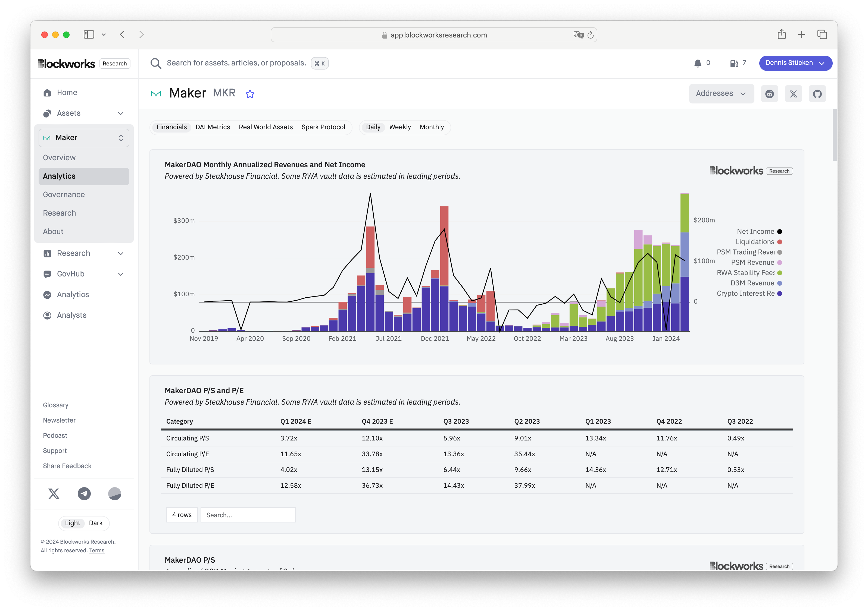Open Blockworks X account in sidebar footer
Viewport: 868px width, 611px height.
pos(54,493)
